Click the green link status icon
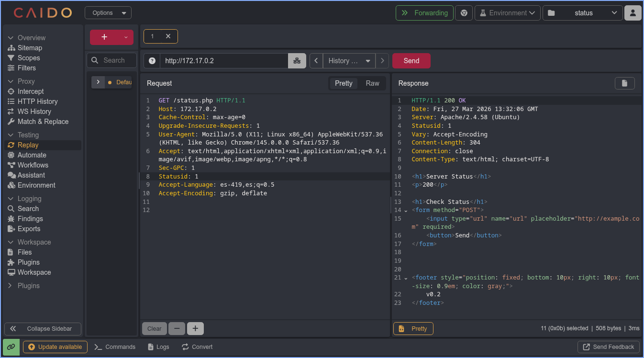 click(11, 347)
